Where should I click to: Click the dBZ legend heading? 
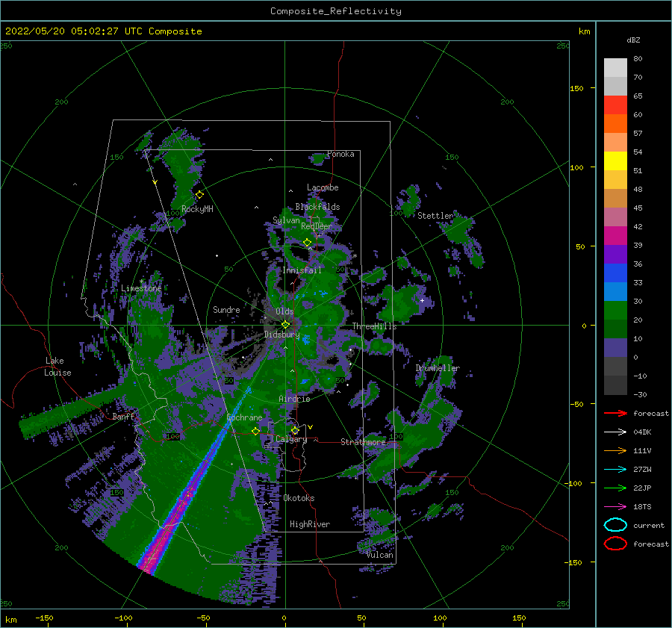coord(633,40)
